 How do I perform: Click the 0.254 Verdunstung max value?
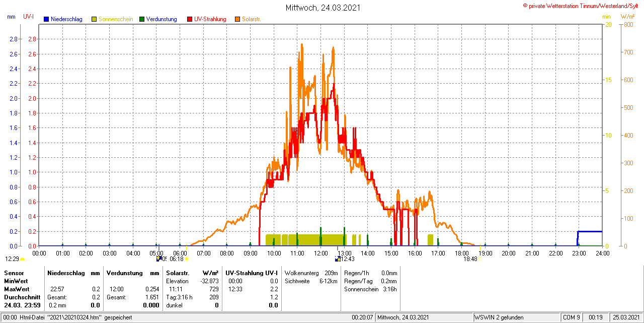click(152, 289)
